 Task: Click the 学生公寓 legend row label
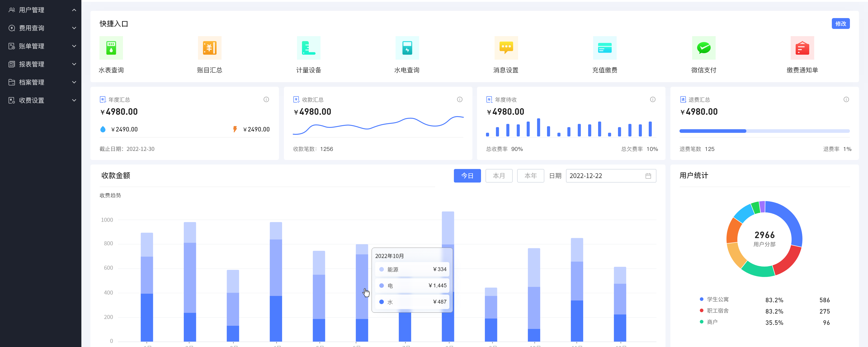[x=718, y=299]
